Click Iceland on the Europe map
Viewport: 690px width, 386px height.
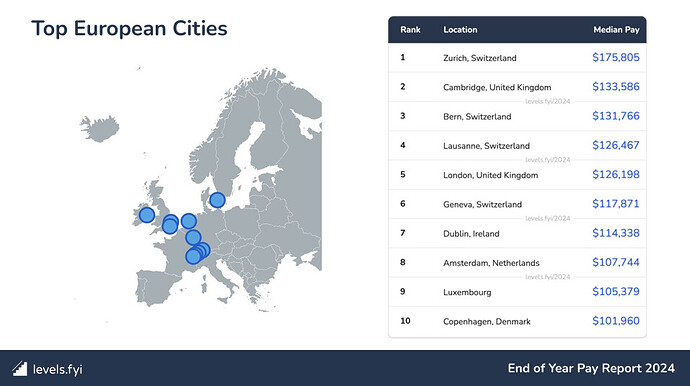[100, 129]
